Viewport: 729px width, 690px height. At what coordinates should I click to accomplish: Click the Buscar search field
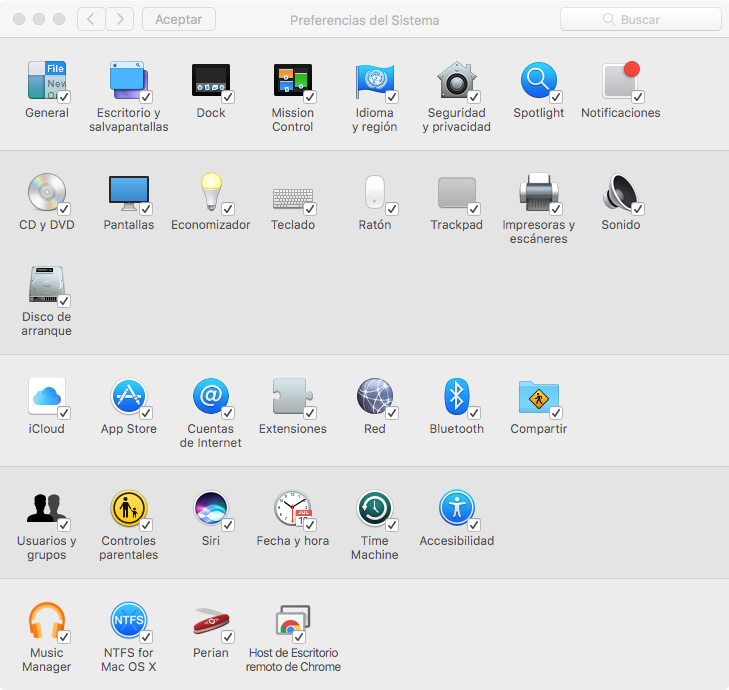640,19
